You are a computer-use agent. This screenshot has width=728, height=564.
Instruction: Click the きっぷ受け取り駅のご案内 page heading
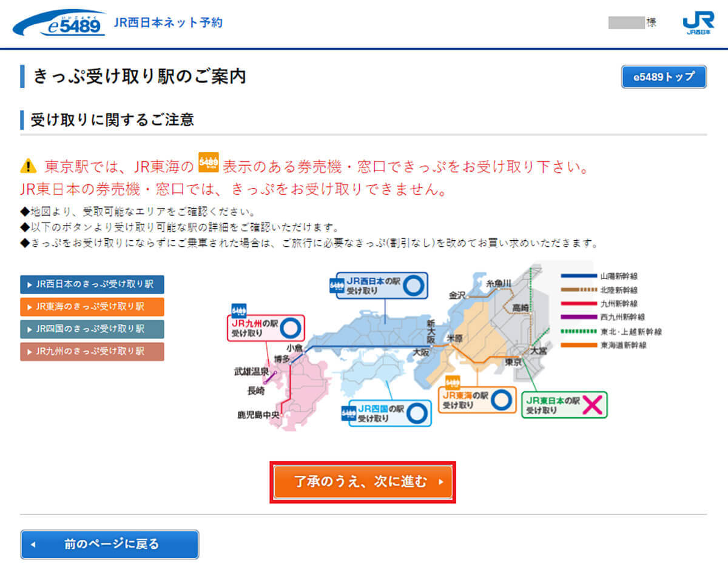coord(140,76)
